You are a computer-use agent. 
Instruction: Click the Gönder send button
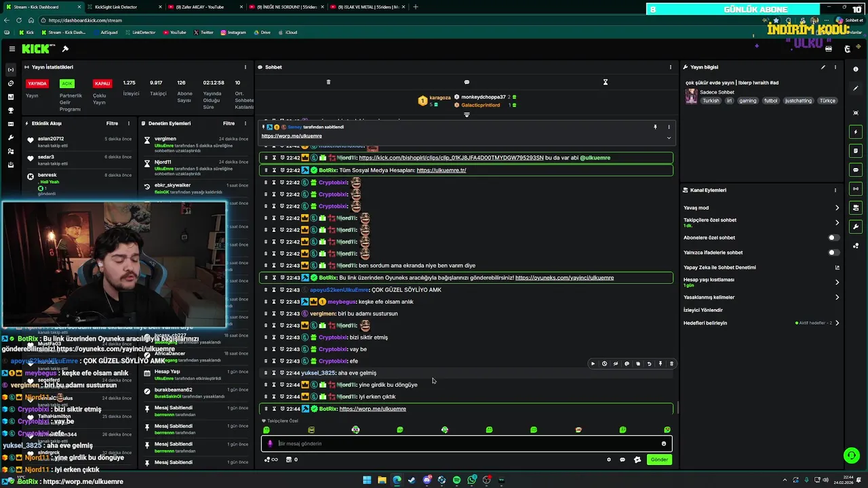[x=660, y=460]
